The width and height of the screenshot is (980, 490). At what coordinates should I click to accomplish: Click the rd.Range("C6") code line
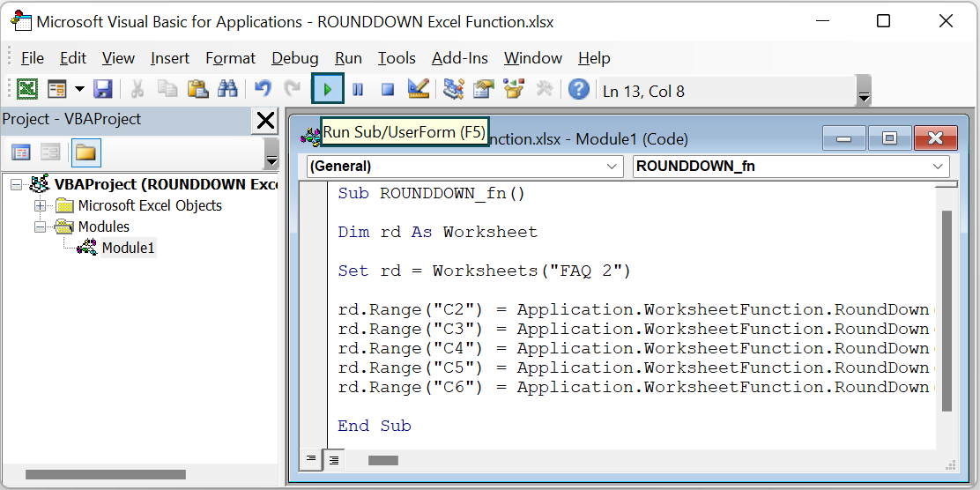636,388
